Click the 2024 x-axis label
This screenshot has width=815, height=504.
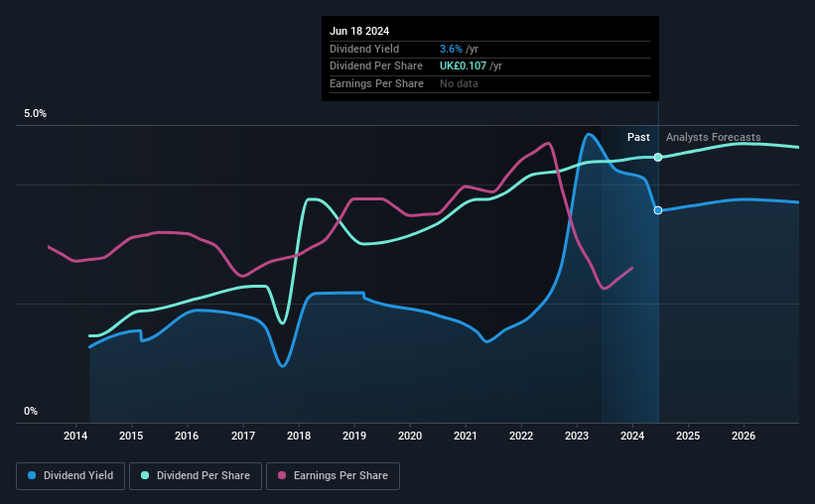pos(632,436)
